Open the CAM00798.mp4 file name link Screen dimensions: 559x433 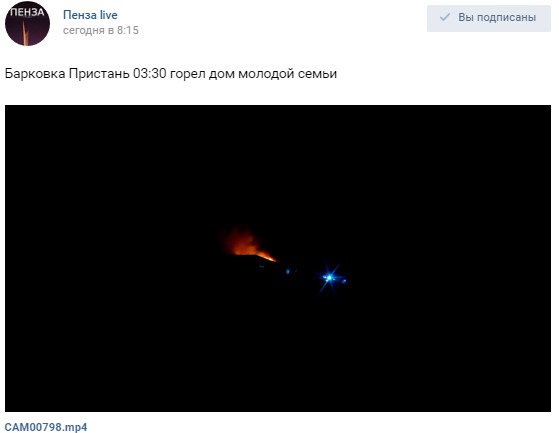pos(46,427)
